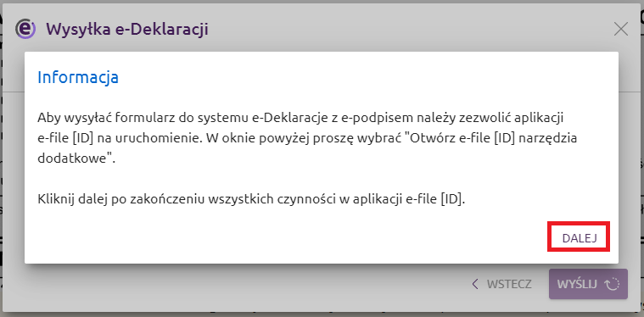The image size is (644, 317).
Task: Click the loading spinner icon in WYŚLIJ
Action: 613,284
